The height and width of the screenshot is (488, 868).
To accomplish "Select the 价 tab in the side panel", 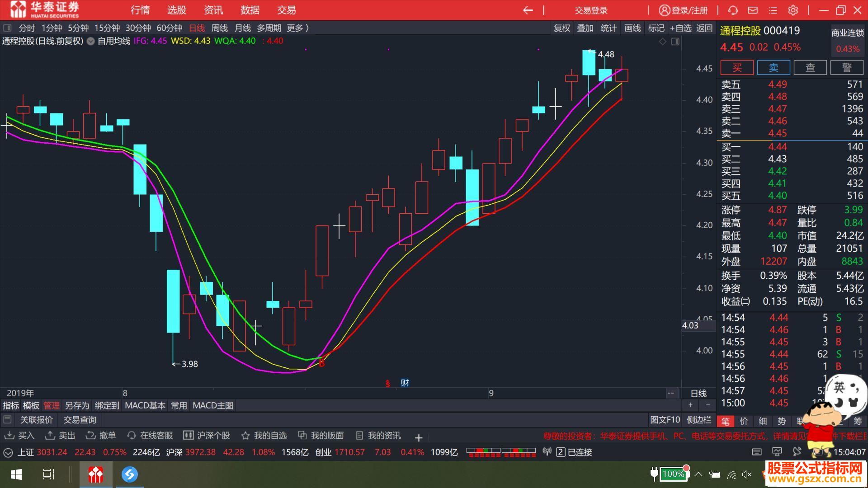I will [x=744, y=421].
